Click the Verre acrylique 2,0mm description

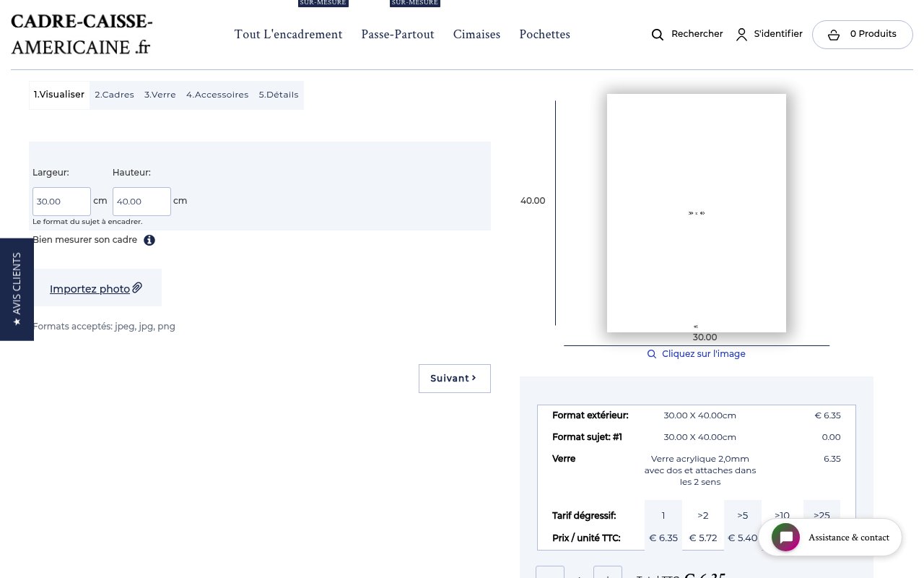coord(700,470)
